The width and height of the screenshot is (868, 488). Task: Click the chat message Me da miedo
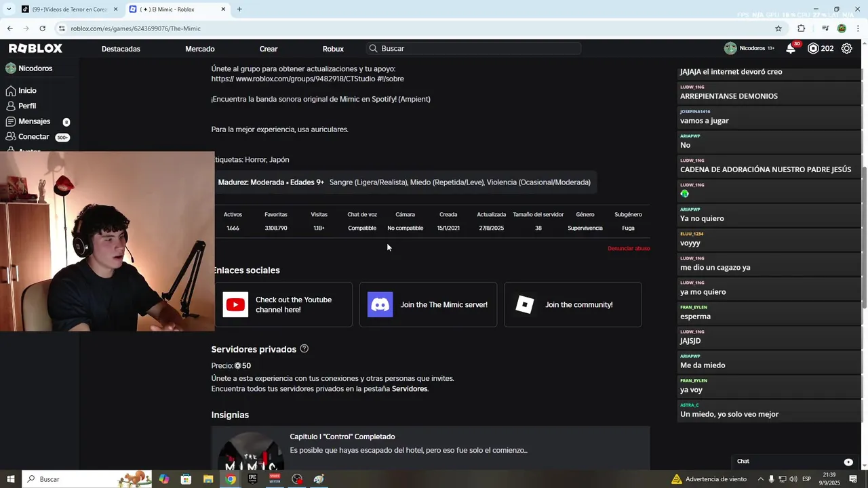[x=703, y=365]
